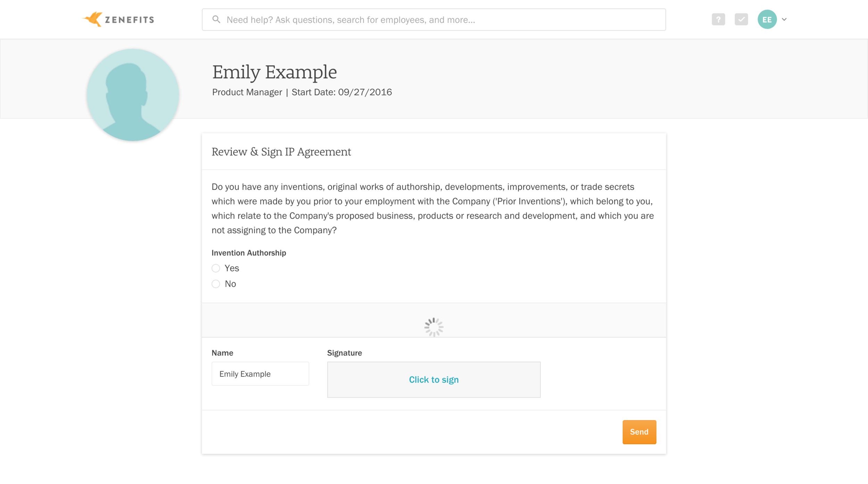Open the checkmark tasks icon
The width and height of the screenshot is (868, 484).
tap(741, 19)
